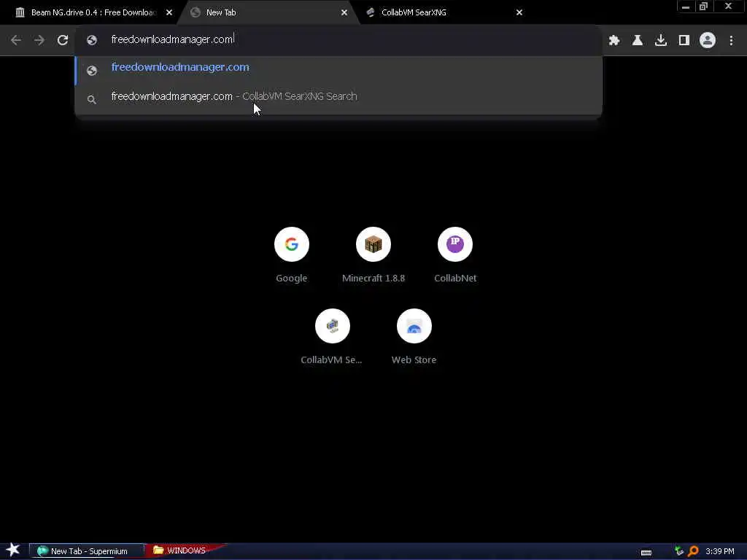Image resolution: width=747 pixels, height=560 pixels.
Task: Click the globe icon in address bar
Action: pos(92,41)
